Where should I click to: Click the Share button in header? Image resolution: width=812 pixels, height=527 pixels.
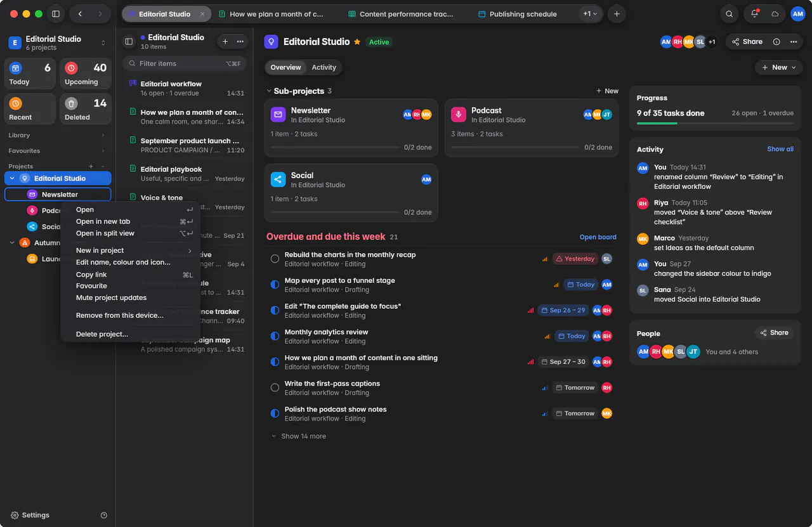(x=747, y=42)
